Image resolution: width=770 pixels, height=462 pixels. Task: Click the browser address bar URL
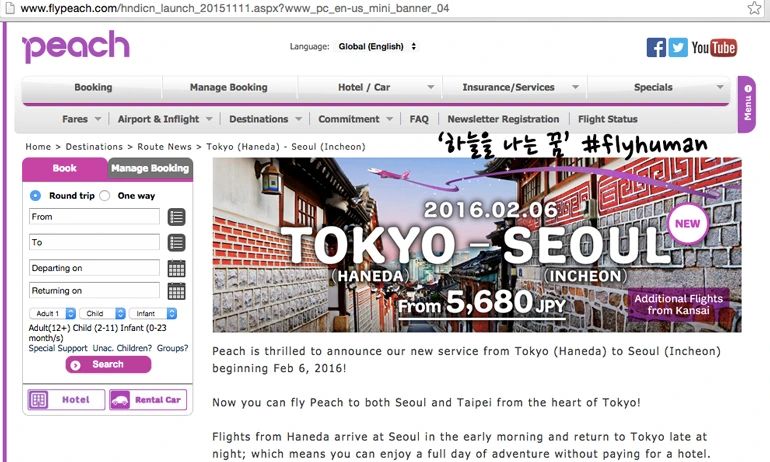point(235,8)
